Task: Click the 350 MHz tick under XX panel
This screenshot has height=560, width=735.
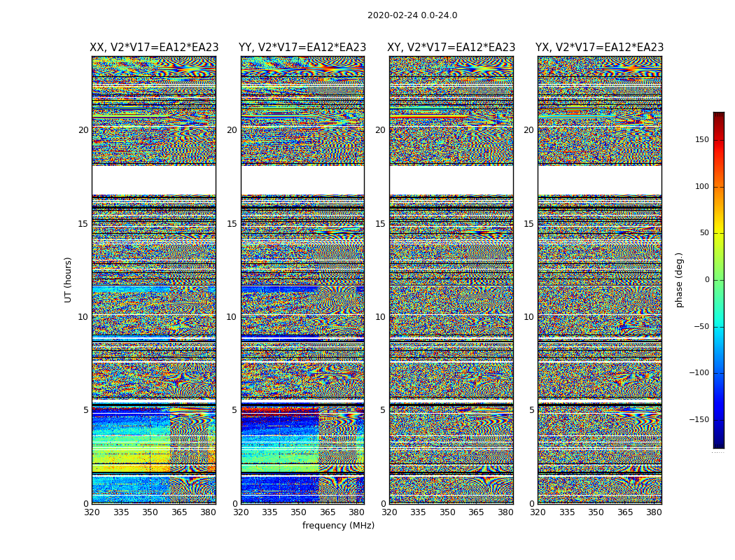Action: [150, 512]
